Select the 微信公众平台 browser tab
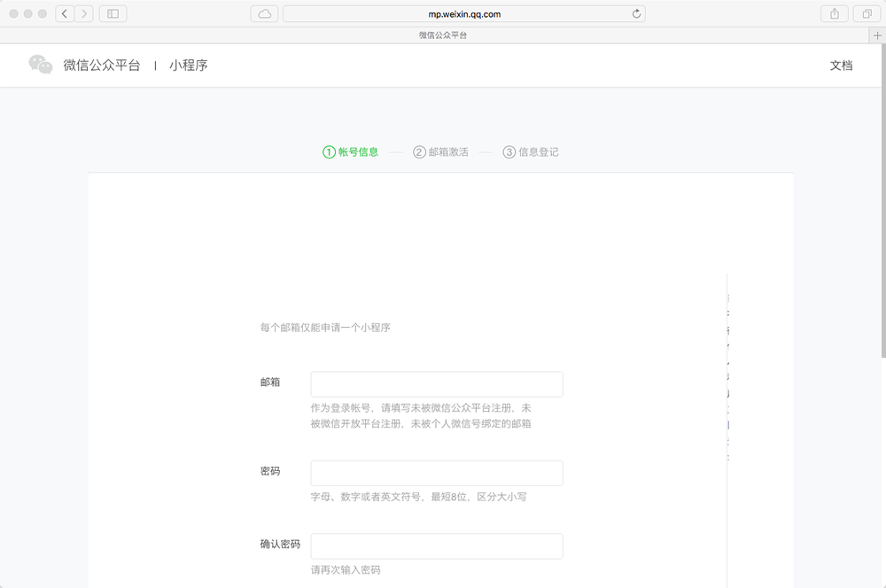This screenshot has width=886, height=588. point(442,35)
